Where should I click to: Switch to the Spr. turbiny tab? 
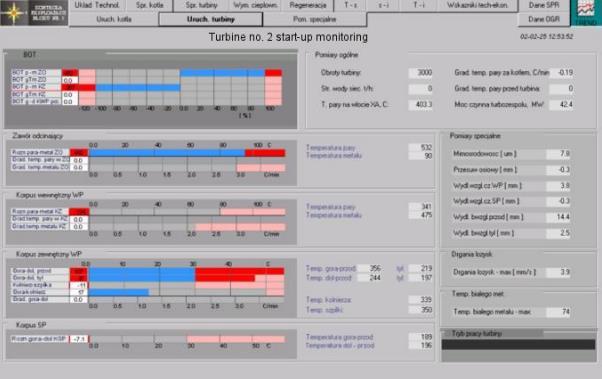[201, 5]
